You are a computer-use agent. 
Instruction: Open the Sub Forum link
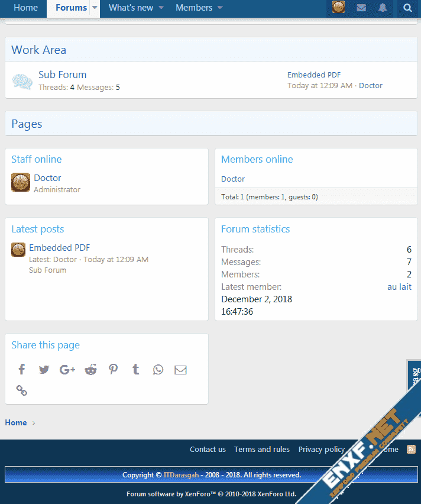[62, 75]
